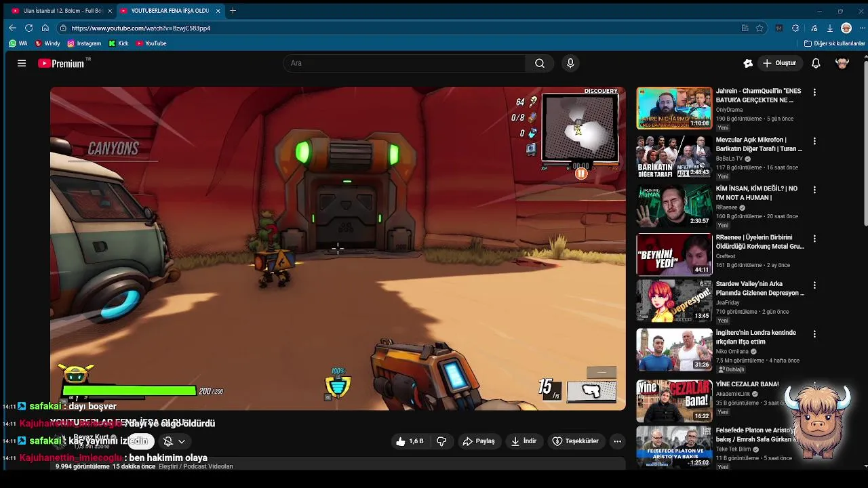
Task: Open Kick bookmark
Action: pos(118,43)
